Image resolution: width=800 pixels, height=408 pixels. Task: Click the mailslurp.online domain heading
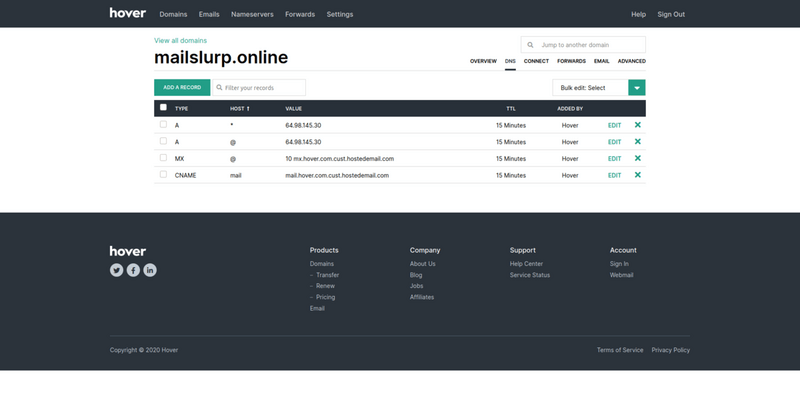click(221, 57)
